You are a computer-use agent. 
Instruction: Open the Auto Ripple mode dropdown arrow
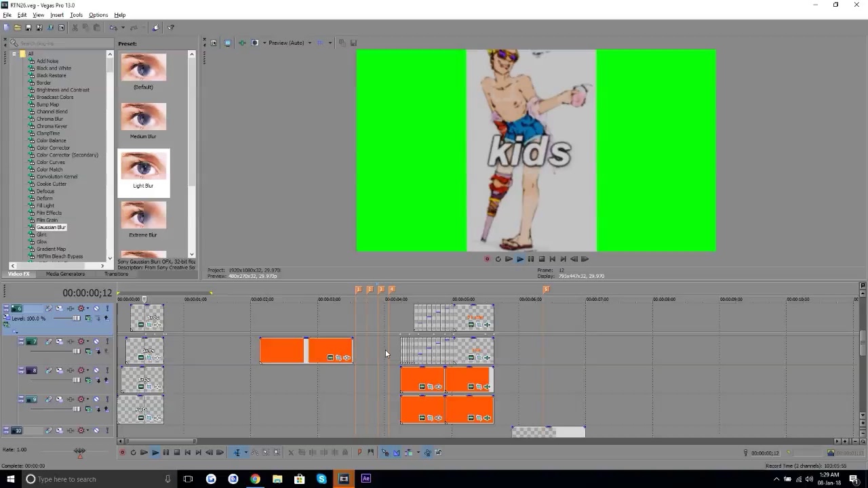tap(418, 453)
